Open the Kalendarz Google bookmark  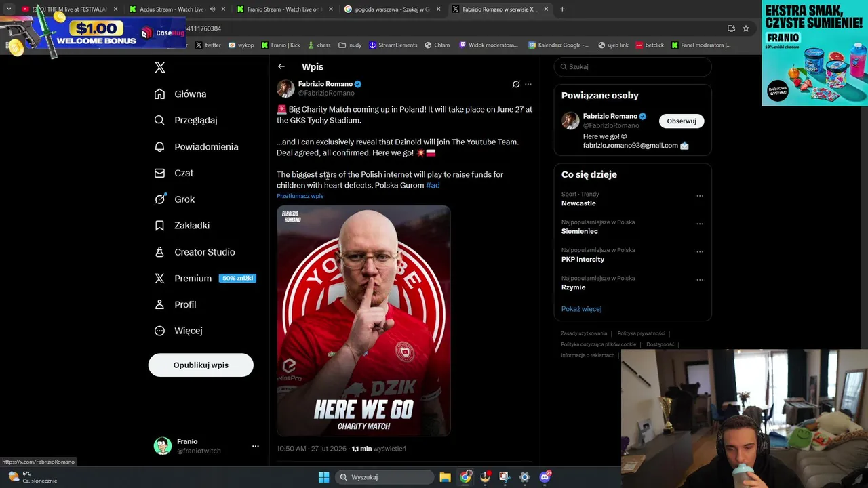pyautogui.click(x=559, y=45)
